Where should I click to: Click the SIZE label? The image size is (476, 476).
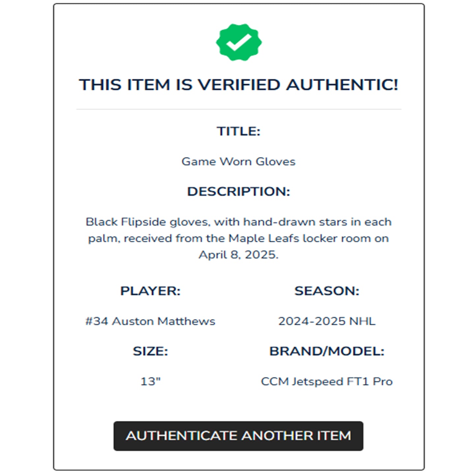click(150, 351)
